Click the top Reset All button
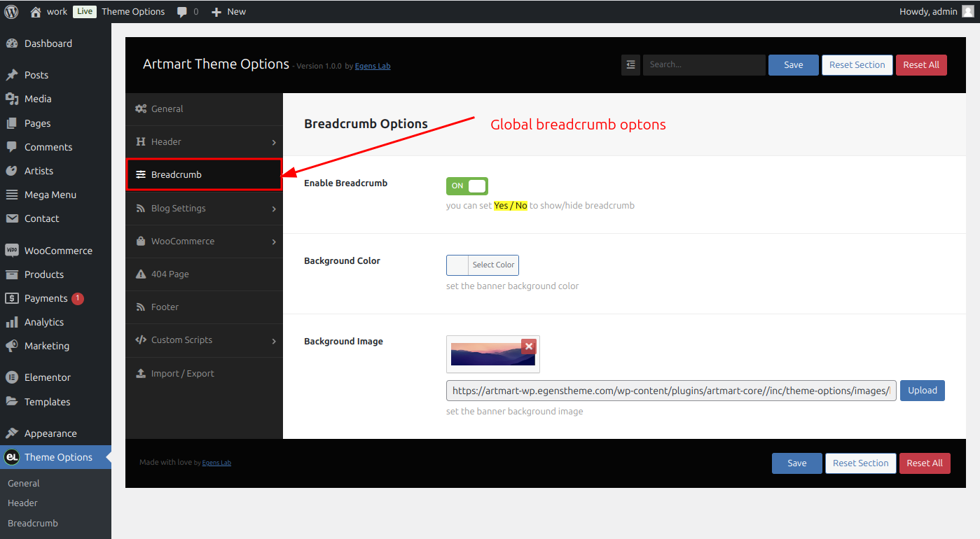The image size is (980, 539). pyautogui.click(x=921, y=65)
